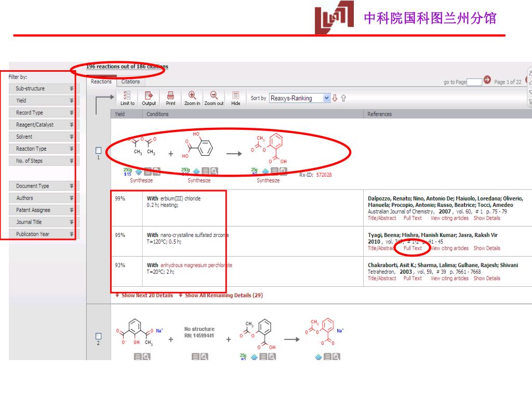Viewport: 532px width, 399px height.
Task: Click Synthesize under salicylic acid
Action: click(x=199, y=180)
